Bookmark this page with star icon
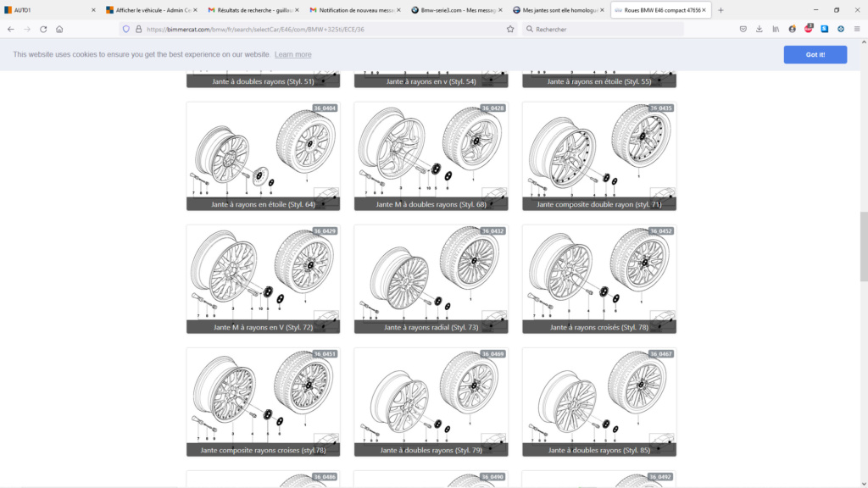Viewport: 868px width, 488px height. [510, 30]
